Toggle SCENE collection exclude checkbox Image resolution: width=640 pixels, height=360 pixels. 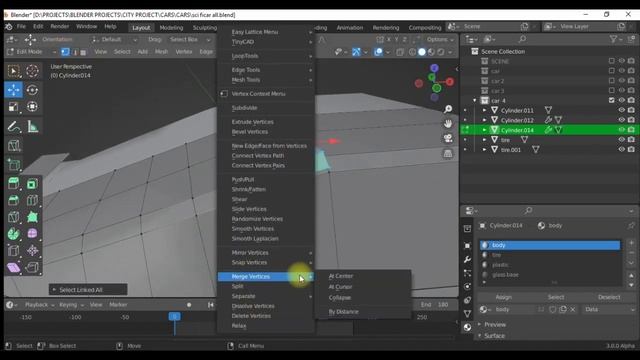tap(611, 61)
